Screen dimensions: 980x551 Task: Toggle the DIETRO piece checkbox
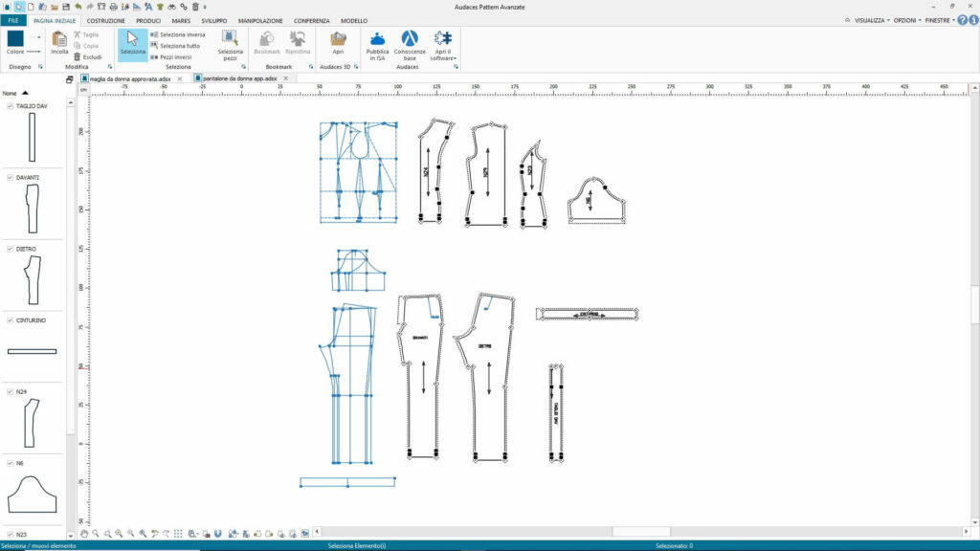10,249
